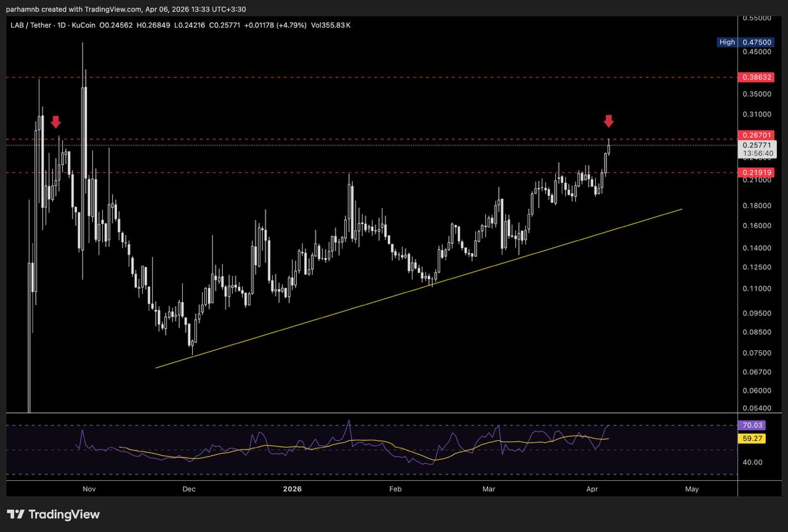The height and width of the screenshot is (532, 788).
Task: Click the 0.55000 price scale label
Action: tap(757, 18)
